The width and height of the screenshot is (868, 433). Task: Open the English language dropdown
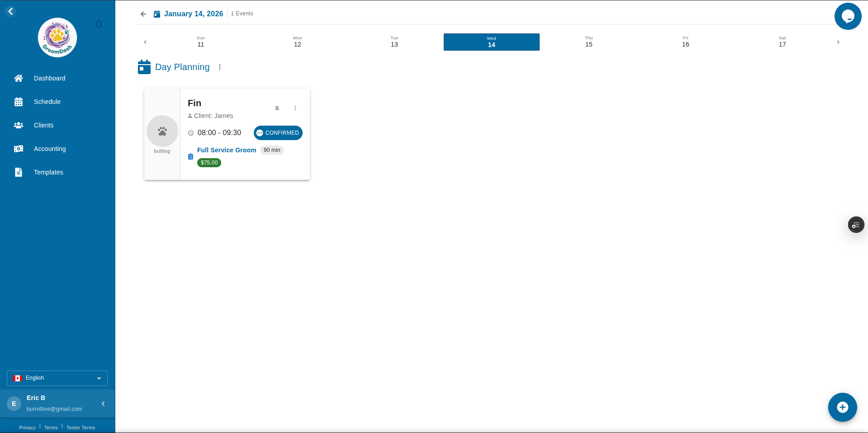pyautogui.click(x=57, y=378)
